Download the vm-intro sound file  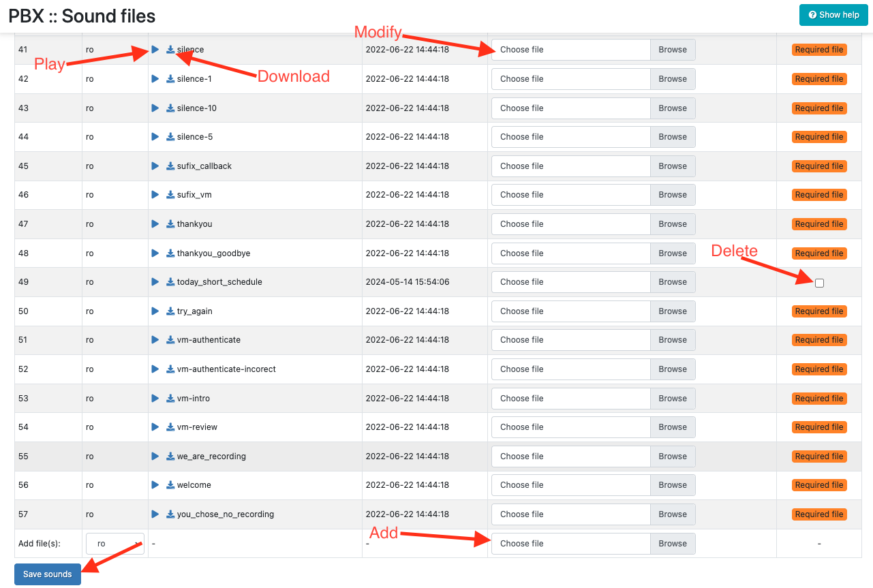tap(170, 399)
